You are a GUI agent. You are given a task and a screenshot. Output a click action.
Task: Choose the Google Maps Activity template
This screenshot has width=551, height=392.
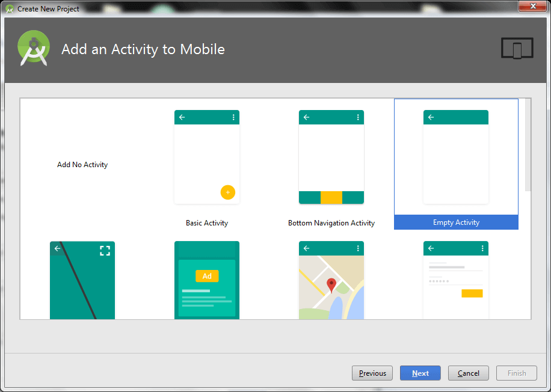(x=331, y=280)
